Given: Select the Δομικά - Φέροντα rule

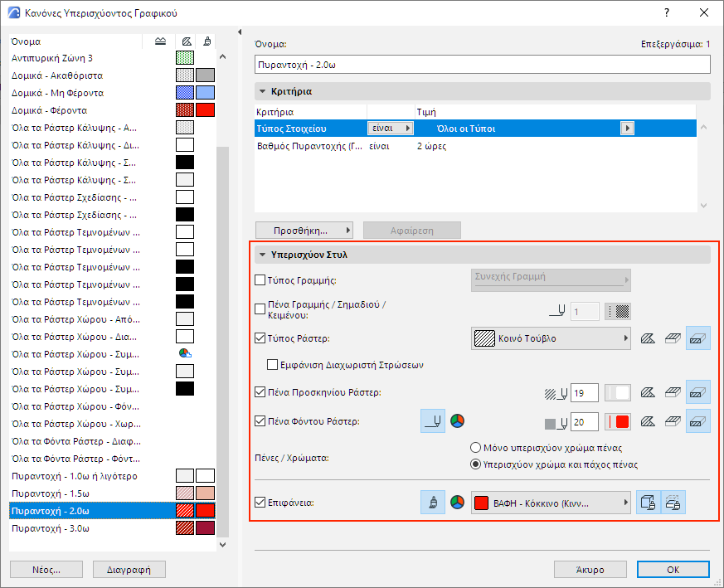Looking at the screenshot, I should [113, 110].
